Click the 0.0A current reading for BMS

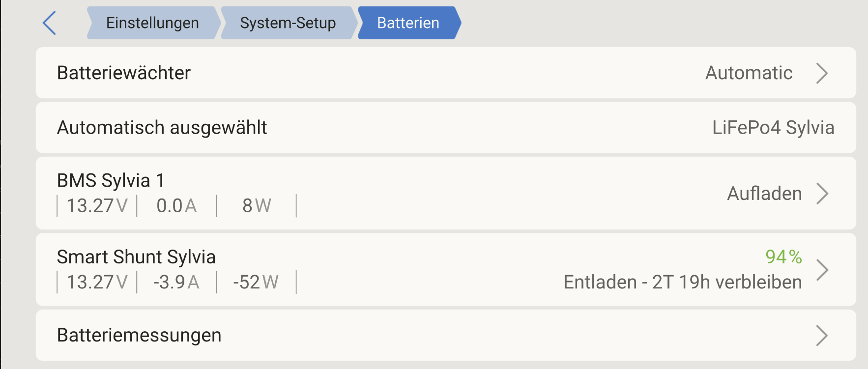[176, 206]
